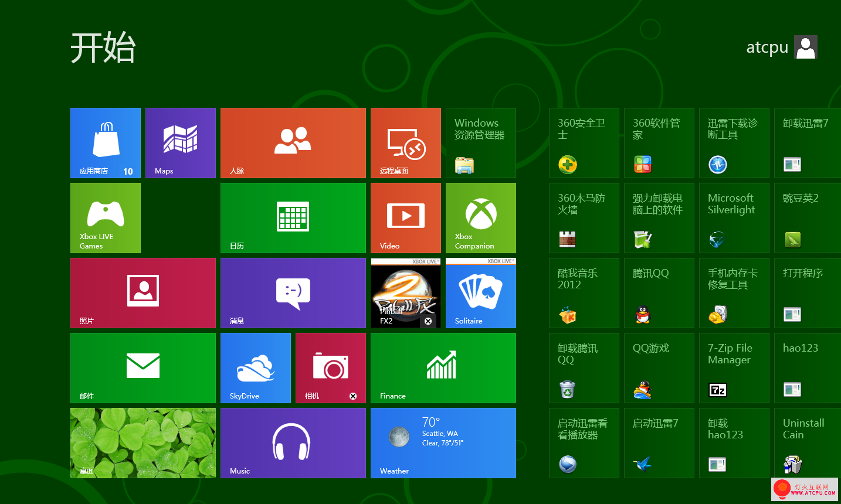Open the 应用商店 Store tile
841x504 pixels.
click(106, 142)
